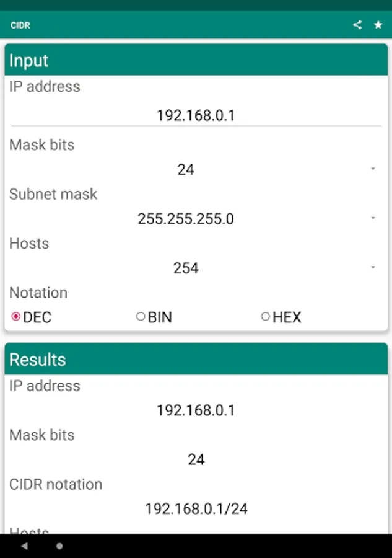392x558 pixels.
Task: Tap the 192.168.0.1/24 CIDR notation result
Action: point(196,509)
